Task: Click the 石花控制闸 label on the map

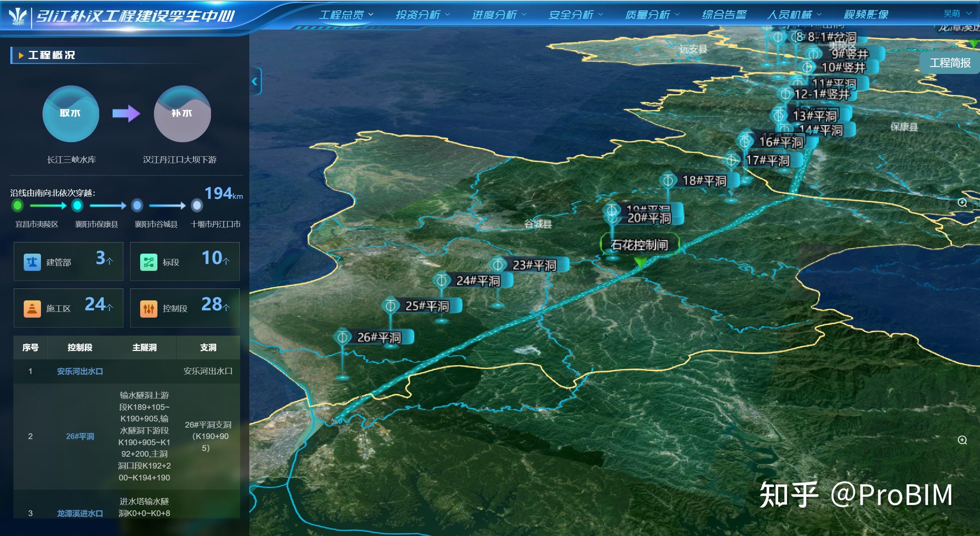Action: (x=639, y=244)
